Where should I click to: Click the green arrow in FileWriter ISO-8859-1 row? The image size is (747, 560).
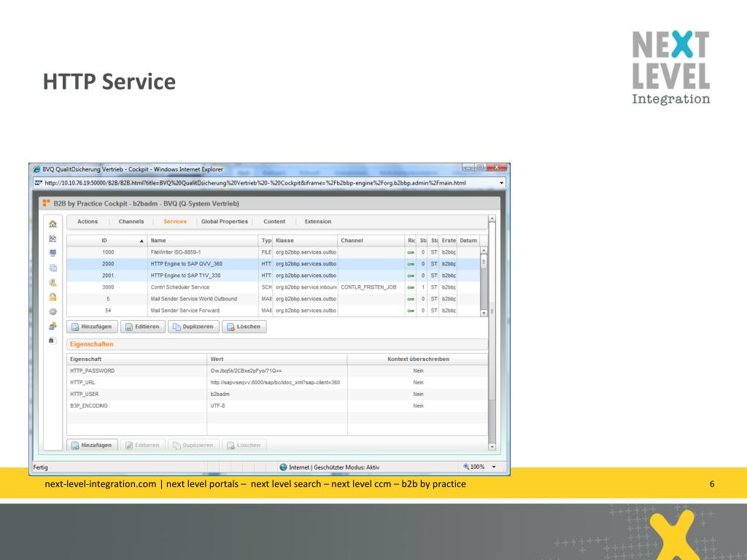pos(411,252)
